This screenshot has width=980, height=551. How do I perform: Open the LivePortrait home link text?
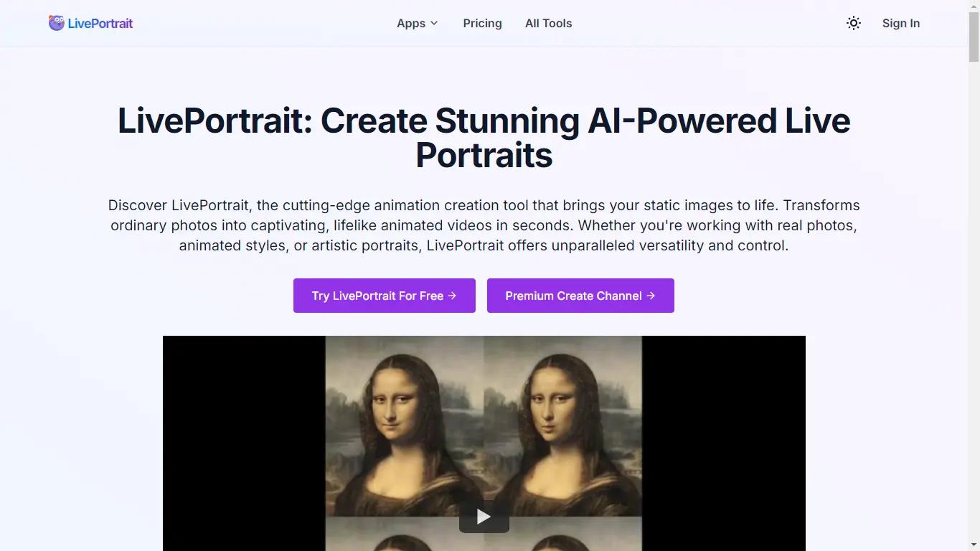[100, 23]
